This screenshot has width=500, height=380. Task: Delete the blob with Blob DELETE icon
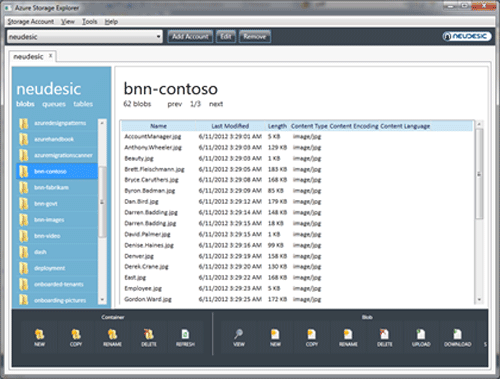click(384, 337)
